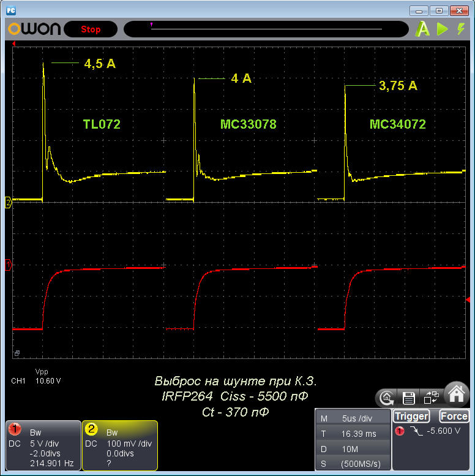Select the 10M record depth row
Screen dimensions: 475x476
tap(351, 448)
